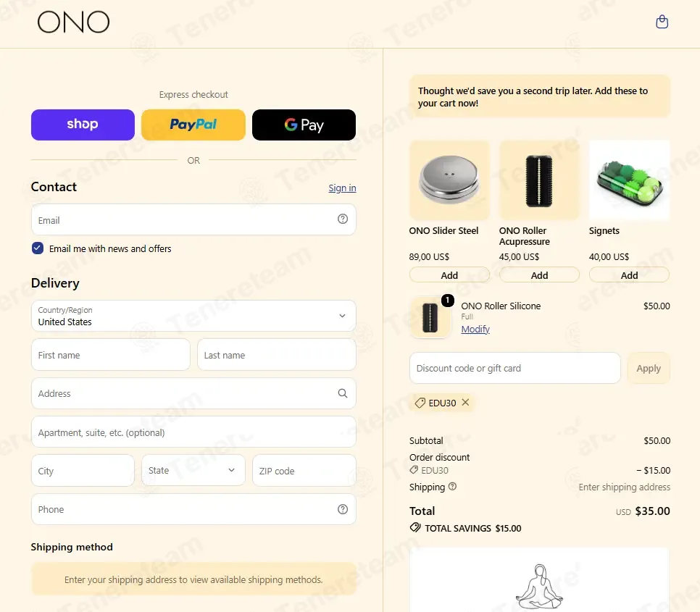Check out with Shop Pay button
Viewport: 700px width, 612px height.
[x=83, y=125]
